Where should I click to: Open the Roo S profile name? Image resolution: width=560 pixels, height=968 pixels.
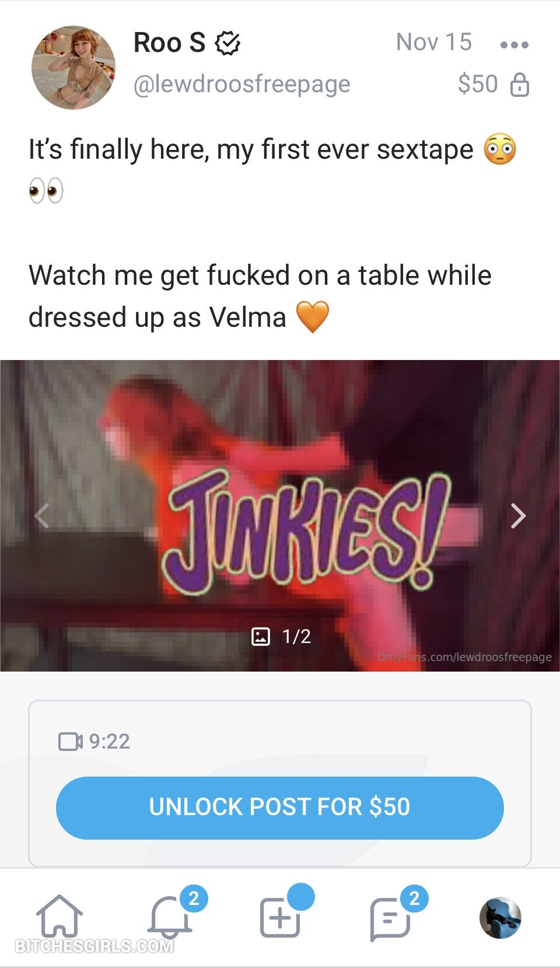[169, 43]
